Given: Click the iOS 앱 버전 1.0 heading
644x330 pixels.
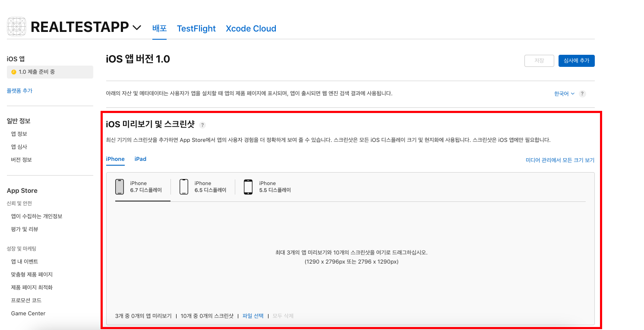Looking at the screenshot, I should (x=138, y=59).
